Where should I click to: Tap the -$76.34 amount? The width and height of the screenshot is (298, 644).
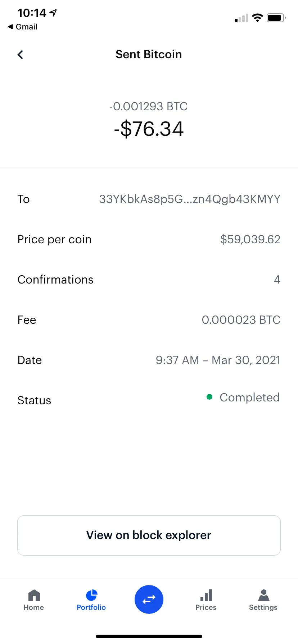point(149,129)
